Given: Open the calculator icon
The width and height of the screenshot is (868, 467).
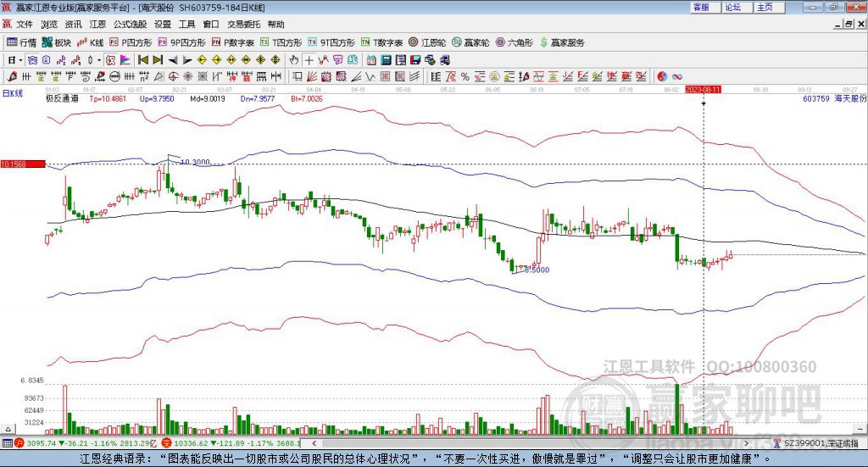Looking at the screenshot, I should pos(386,60).
